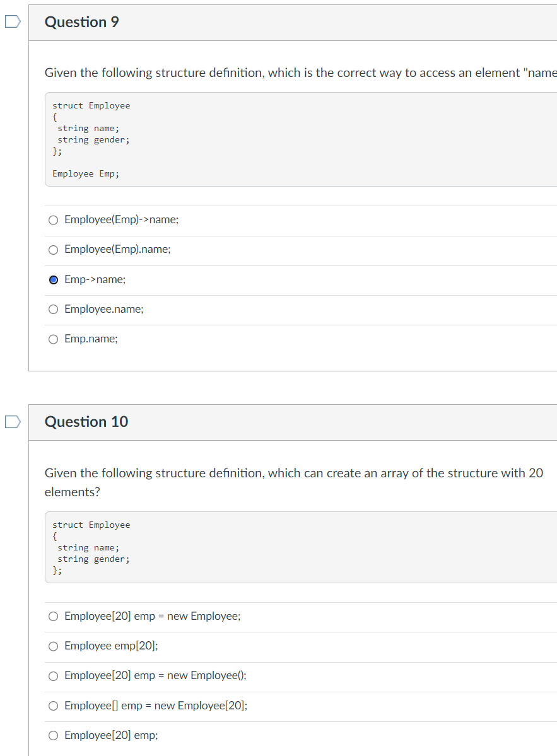Click the Question 9 header
The image size is (557, 756).
tap(81, 21)
